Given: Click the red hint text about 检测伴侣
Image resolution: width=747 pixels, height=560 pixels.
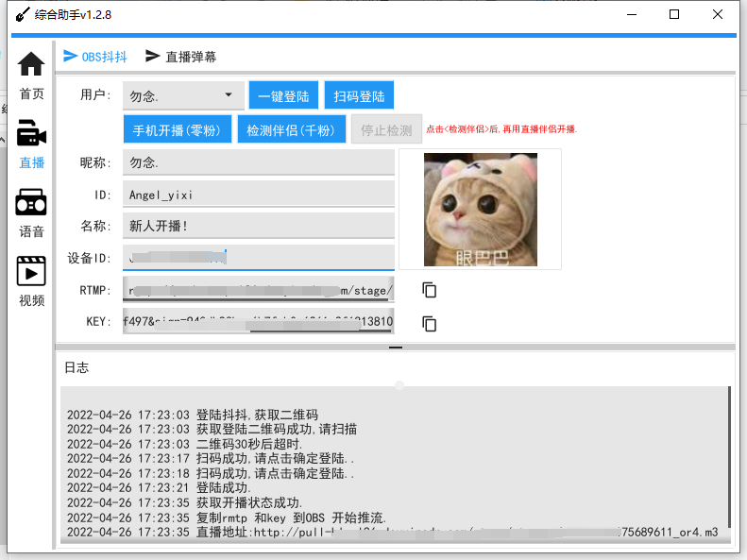Looking at the screenshot, I should [x=501, y=129].
